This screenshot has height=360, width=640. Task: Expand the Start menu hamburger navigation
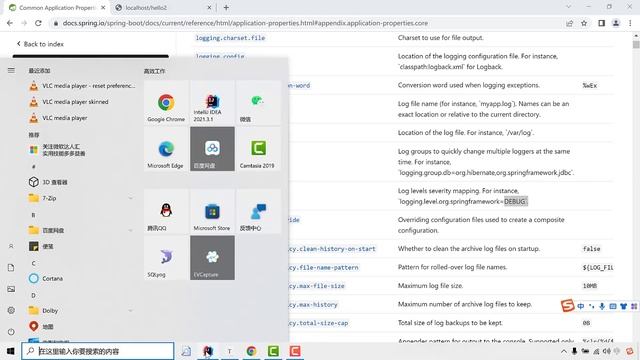tap(11, 71)
